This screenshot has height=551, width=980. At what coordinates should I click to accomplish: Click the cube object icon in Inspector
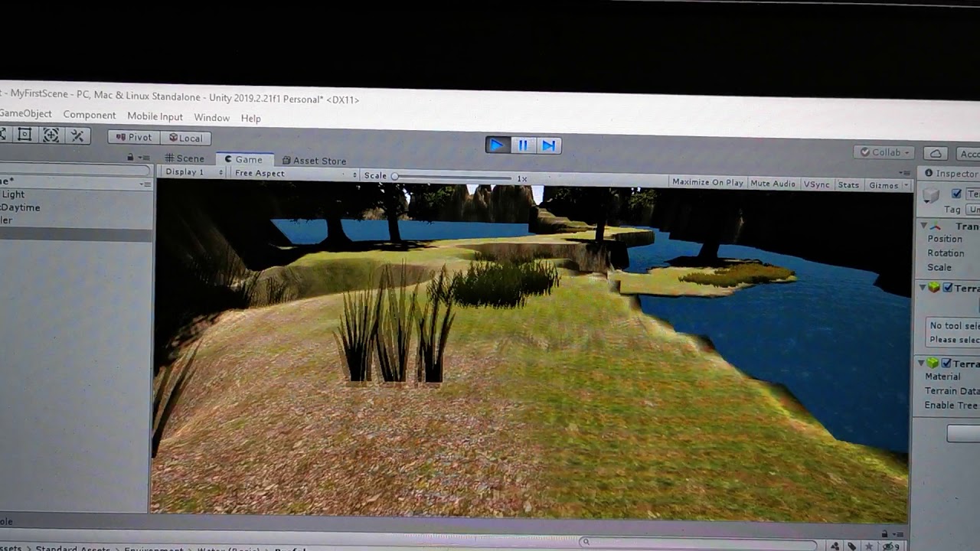click(931, 196)
